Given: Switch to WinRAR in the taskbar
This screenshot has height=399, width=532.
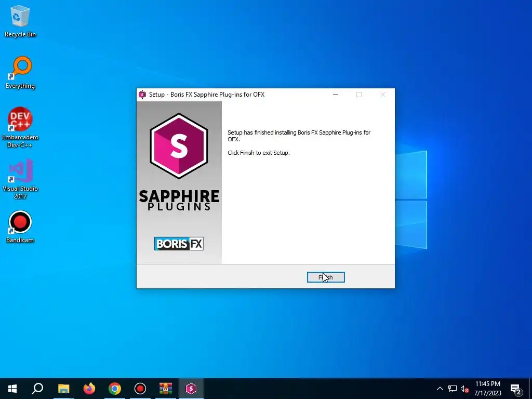Looking at the screenshot, I should pyautogui.click(x=166, y=389).
